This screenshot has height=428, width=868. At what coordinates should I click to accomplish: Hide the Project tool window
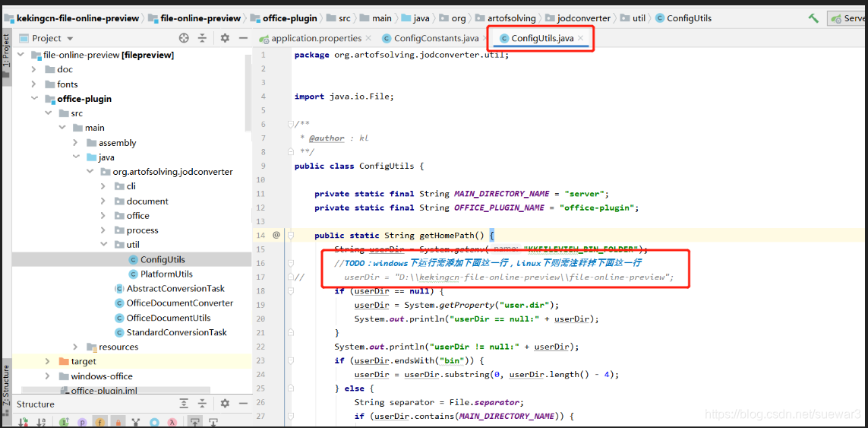243,38
